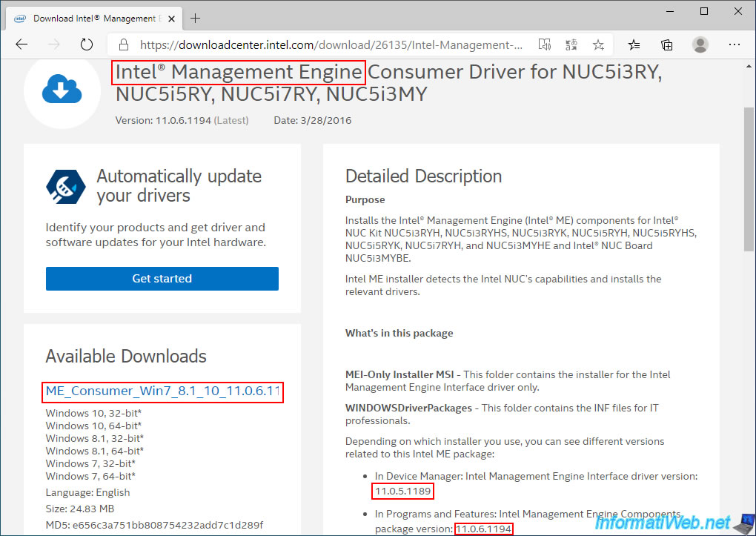Image resolution: width=756 pixels, height=536 pixels.
Task: Click the address bar URL field
Action: (x=331, y=45)
